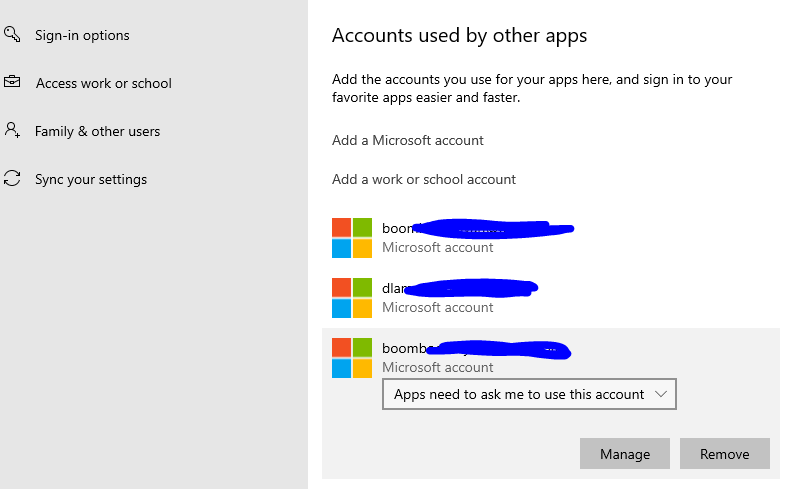Click the person-plus icon for Family users
Screen dimensions: 792x489
coord(12,130)
